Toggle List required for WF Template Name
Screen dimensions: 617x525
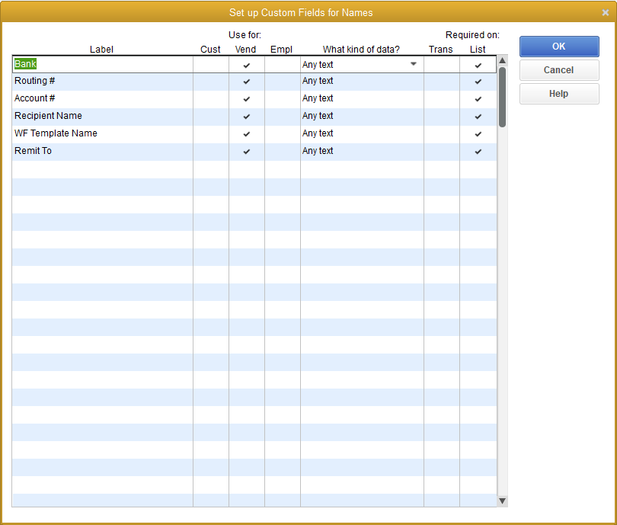point(478,134)
